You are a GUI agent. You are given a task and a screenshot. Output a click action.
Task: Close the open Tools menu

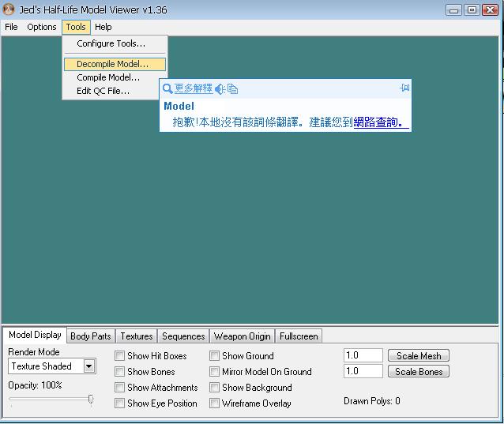click(76, 27)
